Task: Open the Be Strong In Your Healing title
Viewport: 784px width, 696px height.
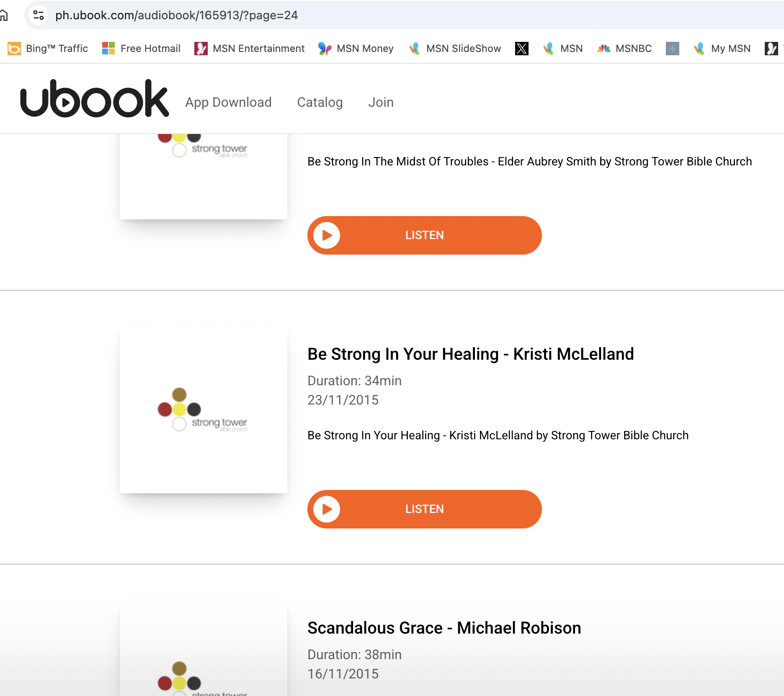Action: pos(470,354)
